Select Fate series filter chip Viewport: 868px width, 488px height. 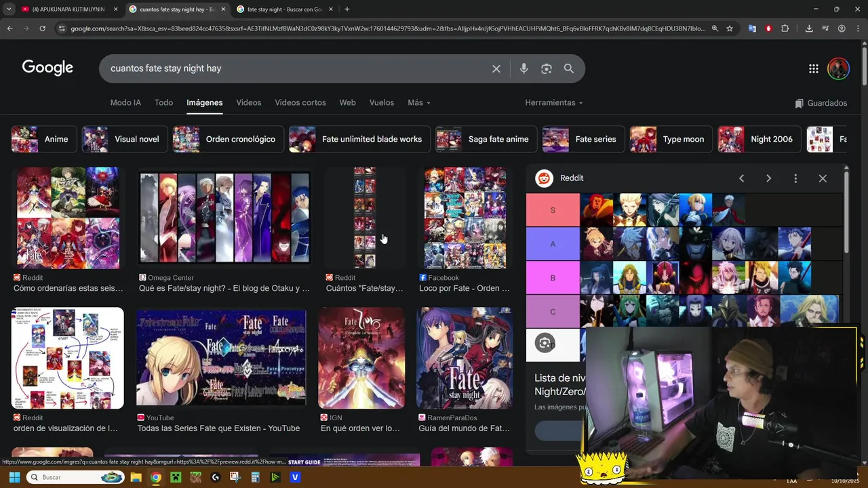pos(583,139)
